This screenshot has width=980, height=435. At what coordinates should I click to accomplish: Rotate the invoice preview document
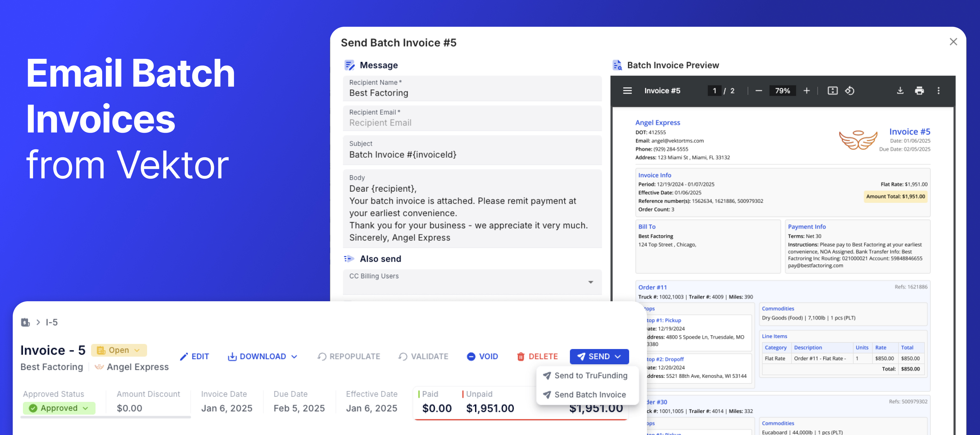[x=849, y=90]
